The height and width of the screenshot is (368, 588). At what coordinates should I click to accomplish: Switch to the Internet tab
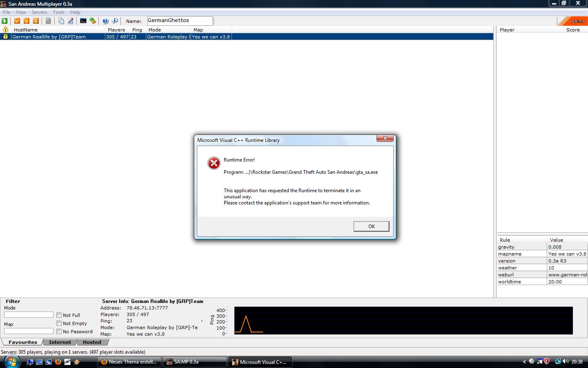[60, 342]
